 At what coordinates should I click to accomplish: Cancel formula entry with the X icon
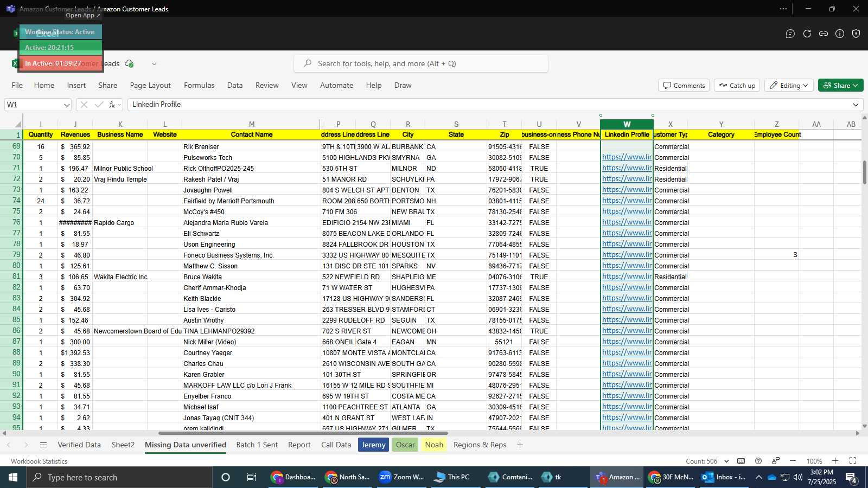click(x=84, y=105)
